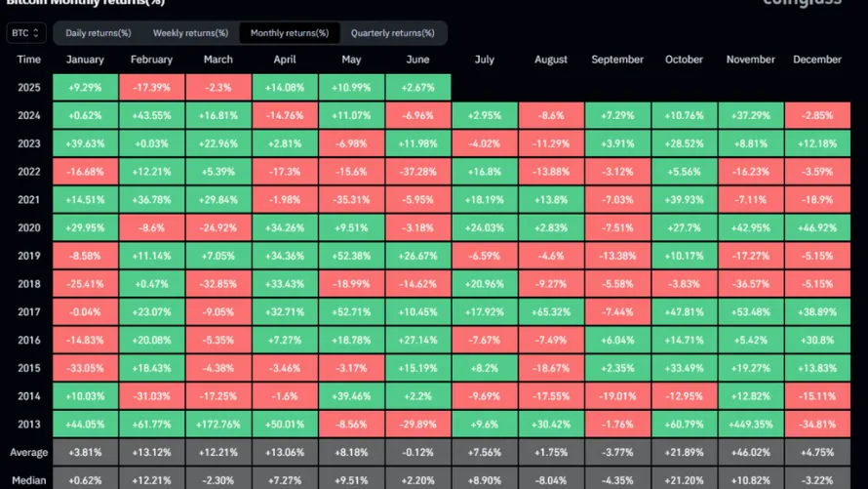Click the -2.85% December 2024 cell
Screen dimensions: 868x489
click(817, 116)
